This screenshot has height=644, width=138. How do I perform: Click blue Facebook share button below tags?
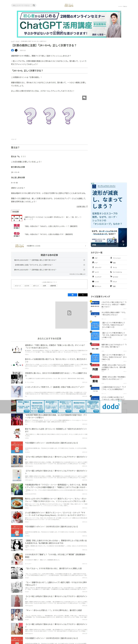click(x=73, y=295)
